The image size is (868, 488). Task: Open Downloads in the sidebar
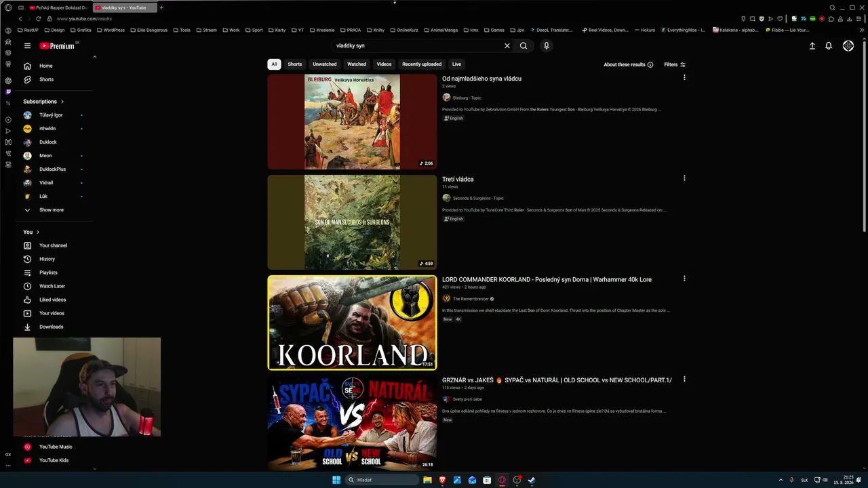tap(52, 327)
